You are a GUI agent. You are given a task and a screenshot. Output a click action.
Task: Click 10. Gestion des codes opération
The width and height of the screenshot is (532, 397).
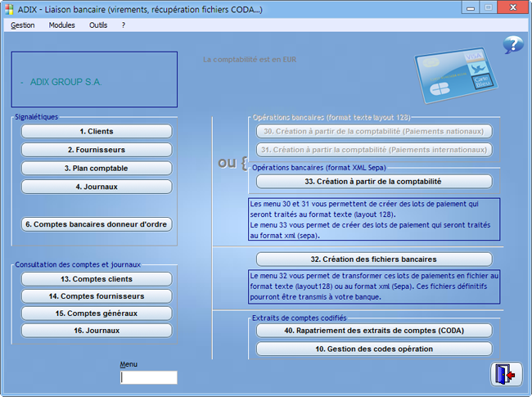(374, 349)
